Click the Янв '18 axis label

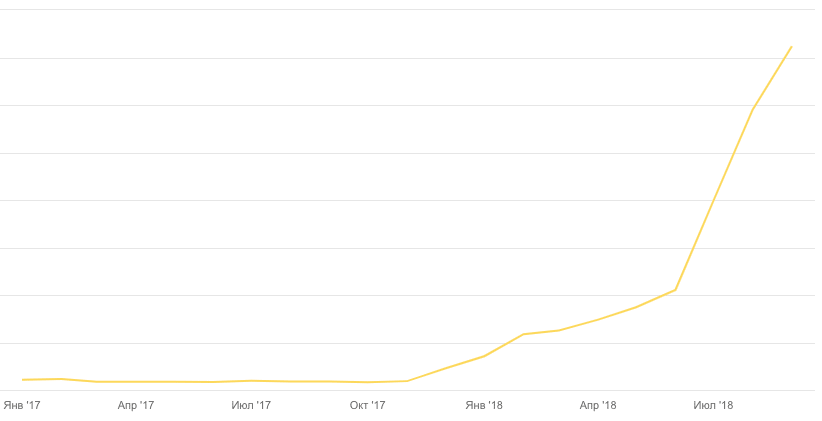(x=484, y=405)
